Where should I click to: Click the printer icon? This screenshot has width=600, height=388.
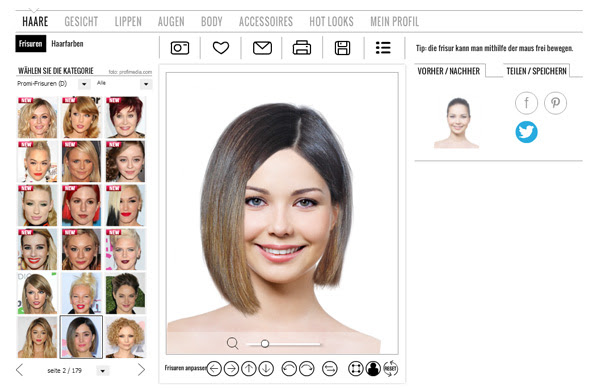(x=302, y=48)
